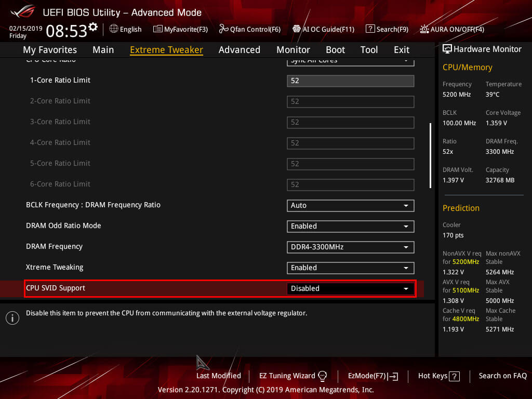Select the DRAM Frequency label
Screen dimensions: 532x399
point(54,247)
